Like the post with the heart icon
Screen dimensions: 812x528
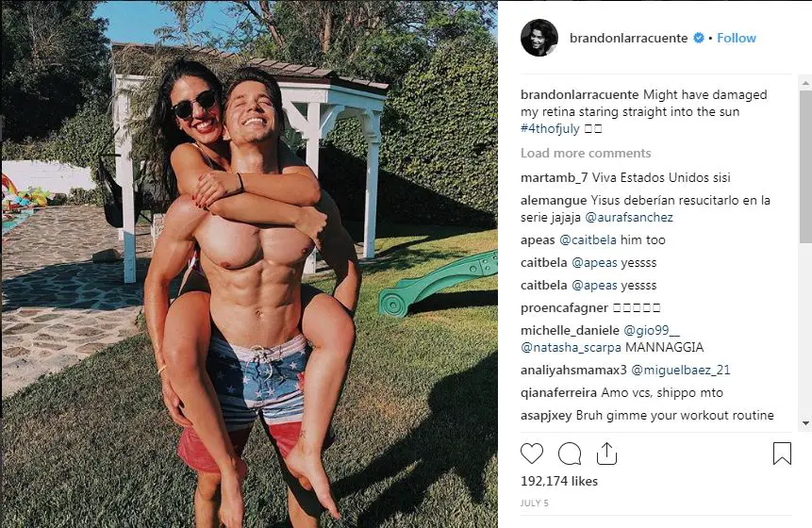click(532, 454)
